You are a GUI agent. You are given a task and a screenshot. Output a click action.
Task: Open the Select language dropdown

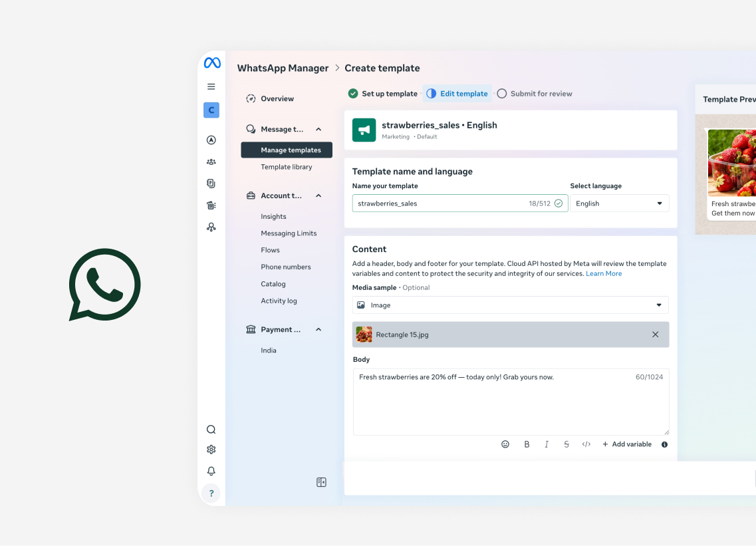619,204
